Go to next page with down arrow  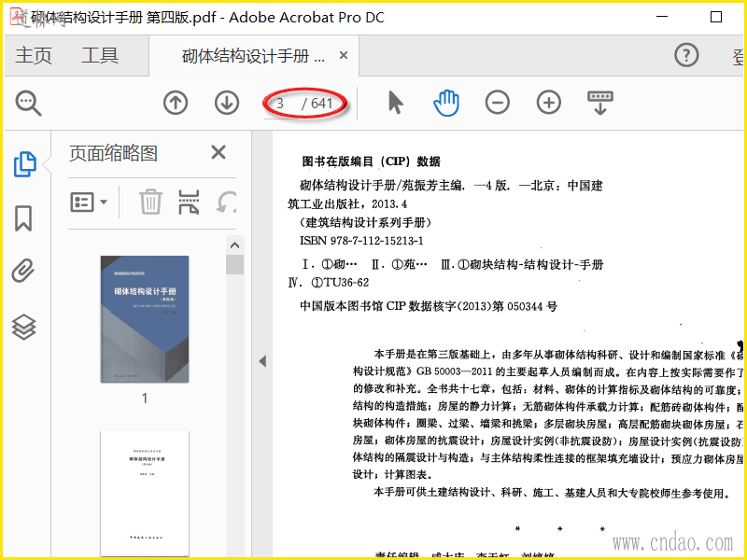227,103
